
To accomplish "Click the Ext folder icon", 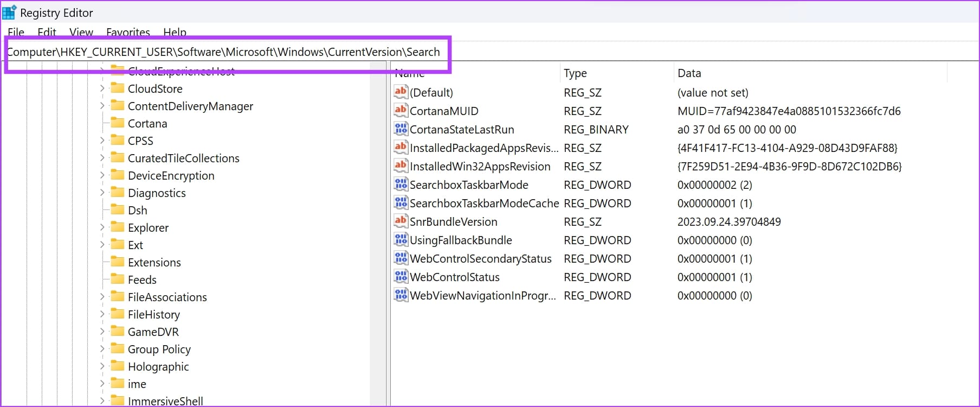I will pyautogui.click(x=117, y=244).
